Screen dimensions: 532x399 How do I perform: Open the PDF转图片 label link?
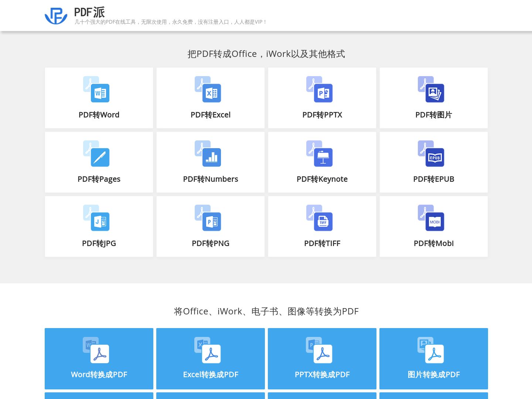[x=434, y=115]
